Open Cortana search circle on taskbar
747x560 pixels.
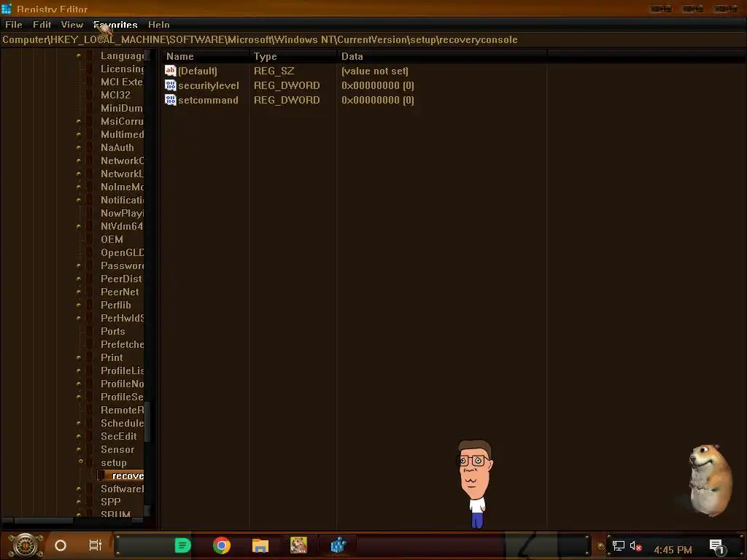[x=61, y=545]
